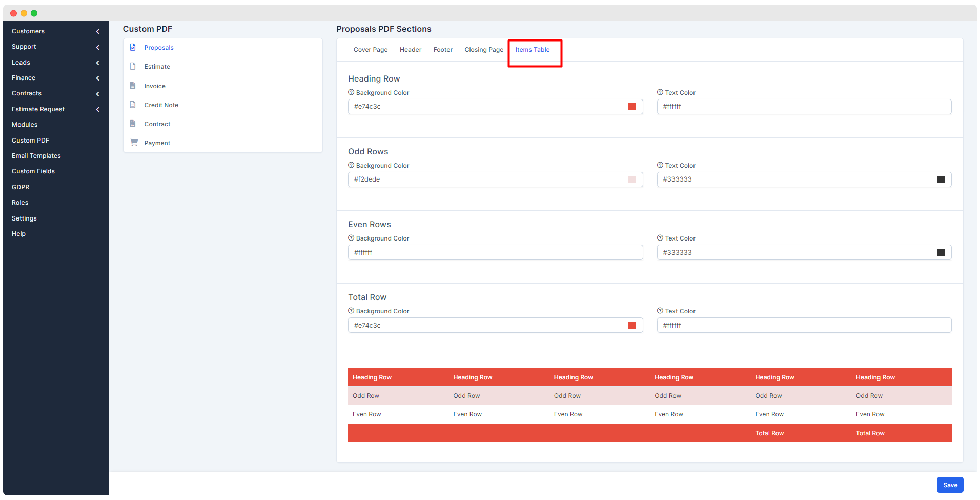Click the Proposals document icon
The width and height of the screenshot is (980, 500).
133,47
